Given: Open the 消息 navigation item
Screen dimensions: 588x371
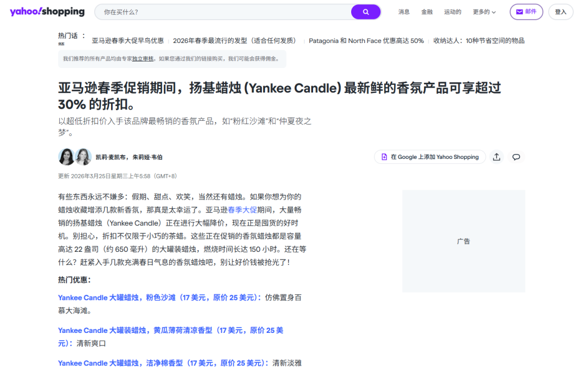Looking at the screenshot, I should coord(404,11).
